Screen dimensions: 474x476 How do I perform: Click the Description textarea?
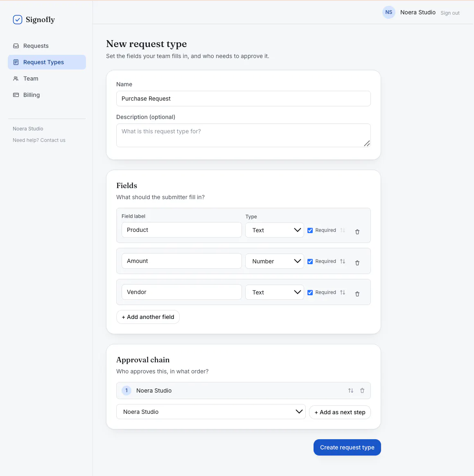pos(244,135)
